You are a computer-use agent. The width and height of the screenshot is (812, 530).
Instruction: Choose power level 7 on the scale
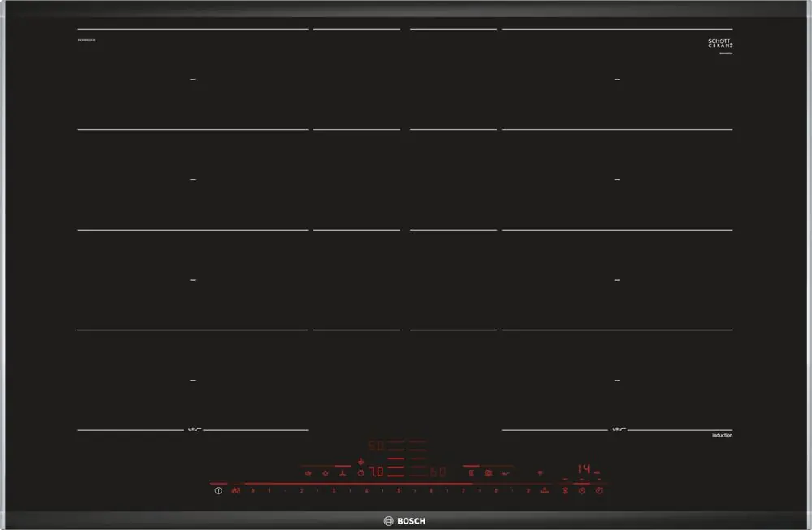pyautogui.click(x=463, y=491)
